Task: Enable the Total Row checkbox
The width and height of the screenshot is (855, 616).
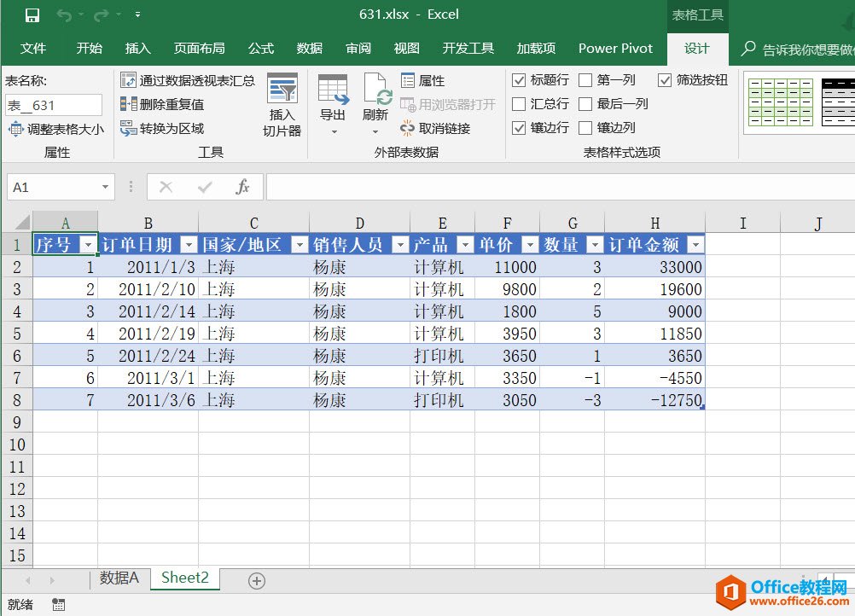Action: (x=519, y=104)
